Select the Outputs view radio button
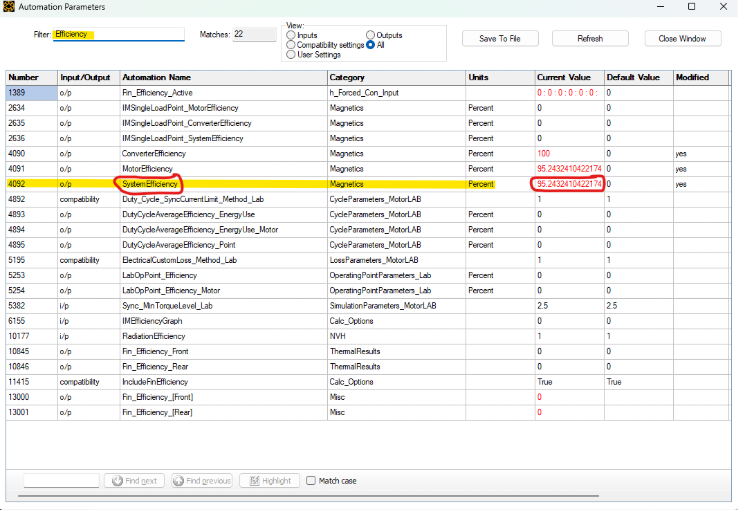Screen dimensions: 738x510 pyautogui.click(x=370, y=35)
